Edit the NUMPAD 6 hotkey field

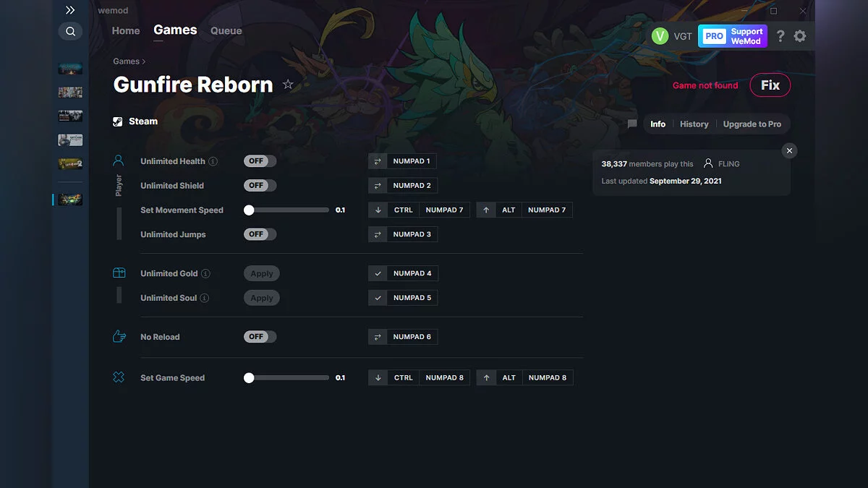coord(412,337)
